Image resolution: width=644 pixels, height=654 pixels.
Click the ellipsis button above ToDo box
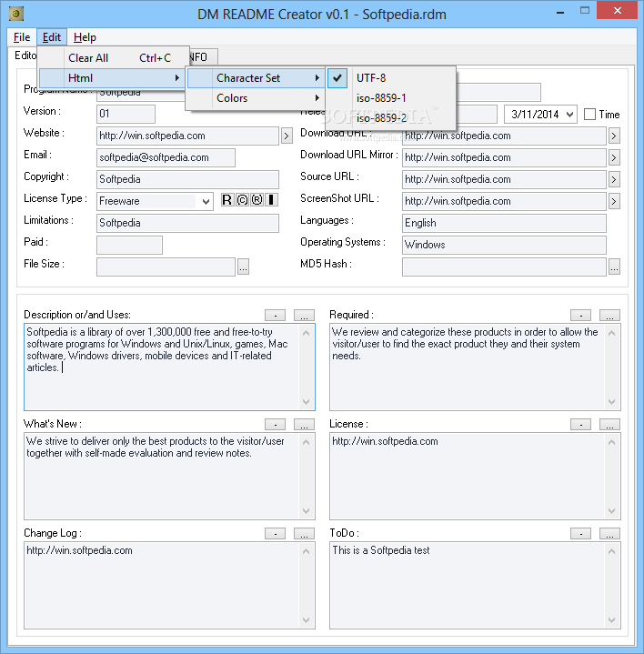pyautogui.click(x=609, y=534)
